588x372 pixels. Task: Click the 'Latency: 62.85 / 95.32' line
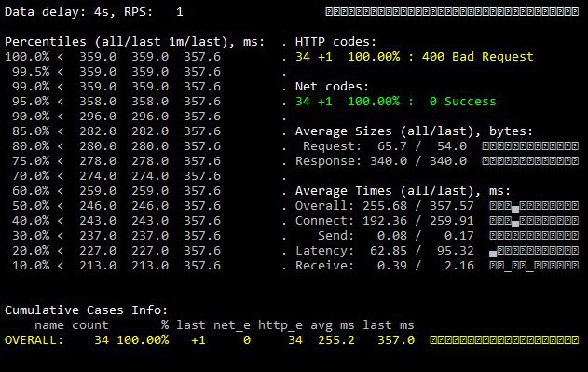(x=384, y=251)
